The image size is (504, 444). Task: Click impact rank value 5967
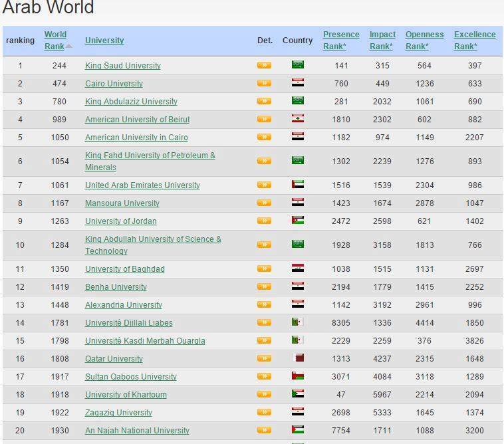382,395
